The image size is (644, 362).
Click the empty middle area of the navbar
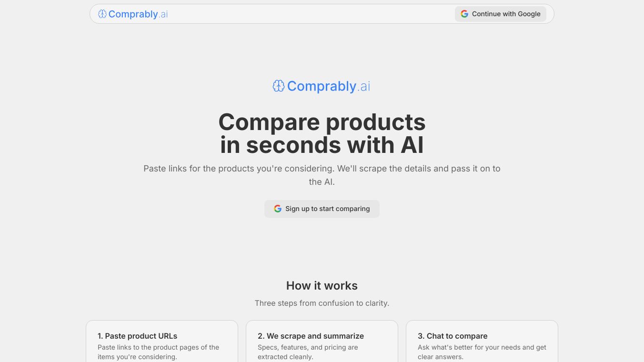310,14
